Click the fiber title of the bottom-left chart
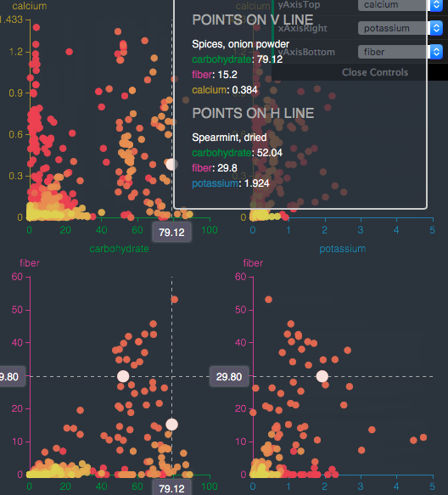 30,263
